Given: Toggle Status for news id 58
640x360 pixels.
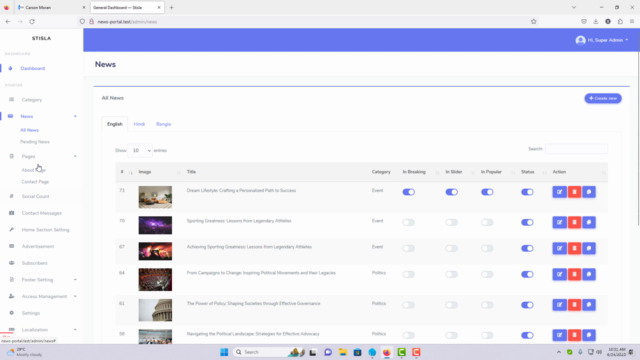Looking at the screenshot, I should pos(527,335).
